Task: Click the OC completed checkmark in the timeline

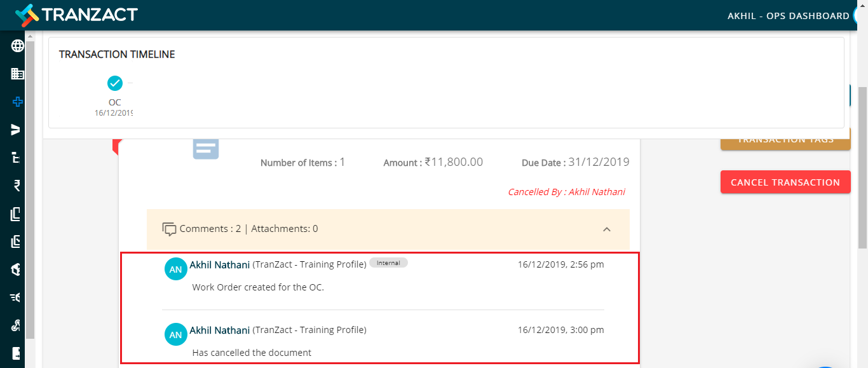Action: point(115,83)
